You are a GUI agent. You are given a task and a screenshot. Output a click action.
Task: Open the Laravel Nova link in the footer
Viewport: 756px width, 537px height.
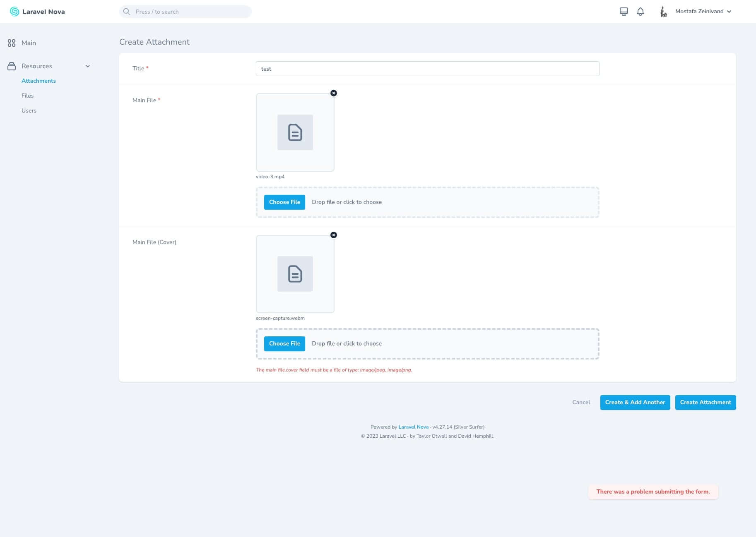(x=413, y=427)
